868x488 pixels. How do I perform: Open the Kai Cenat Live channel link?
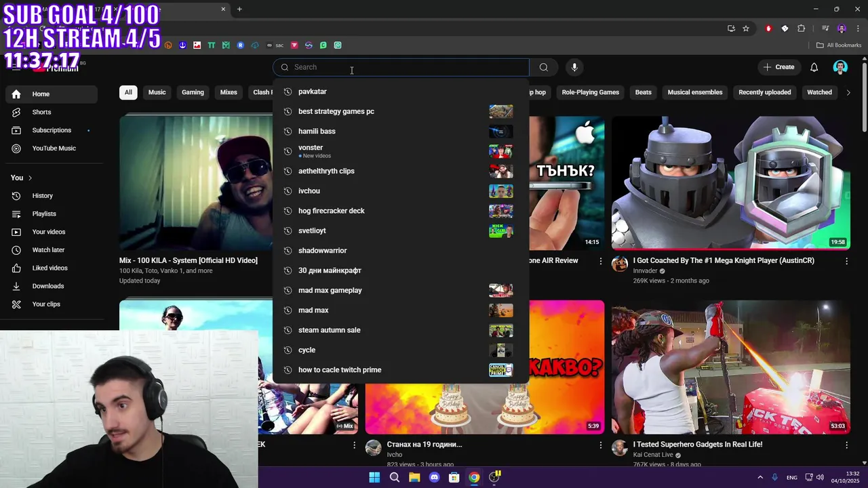653,455
